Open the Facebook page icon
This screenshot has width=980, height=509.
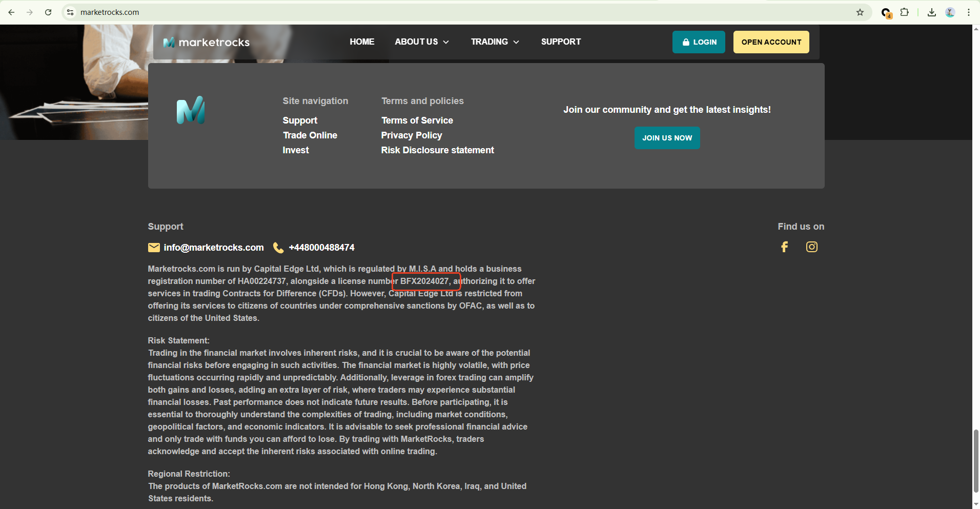click(784, 247)
